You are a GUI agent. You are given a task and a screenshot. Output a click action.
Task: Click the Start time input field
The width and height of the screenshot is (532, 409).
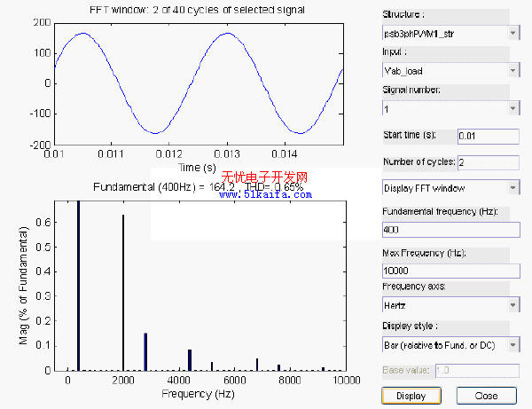487,136
